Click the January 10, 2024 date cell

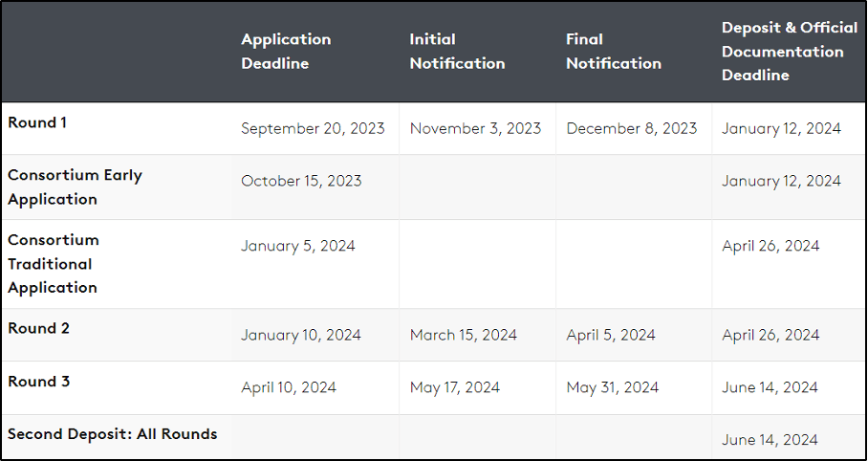[x=300, y=335]
